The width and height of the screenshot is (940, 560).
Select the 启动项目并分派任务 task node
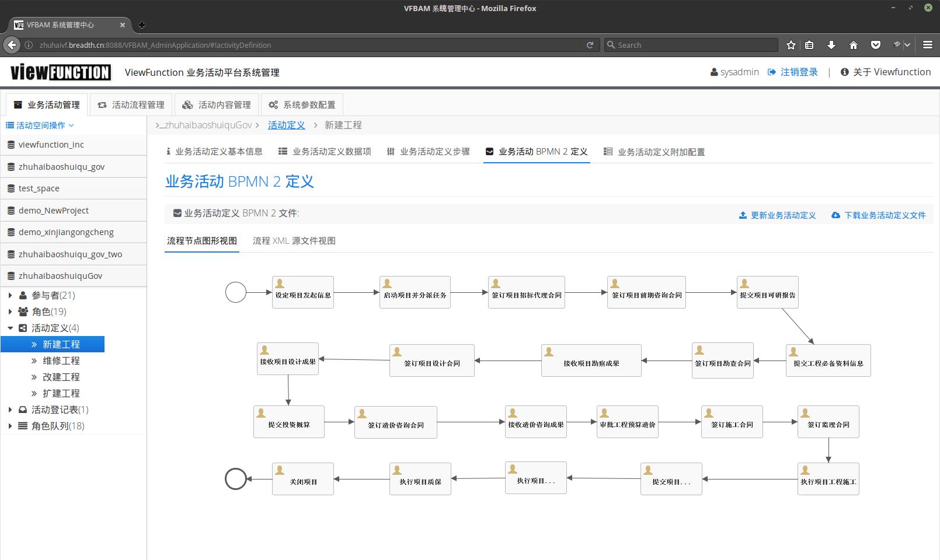tap(415, 292)
